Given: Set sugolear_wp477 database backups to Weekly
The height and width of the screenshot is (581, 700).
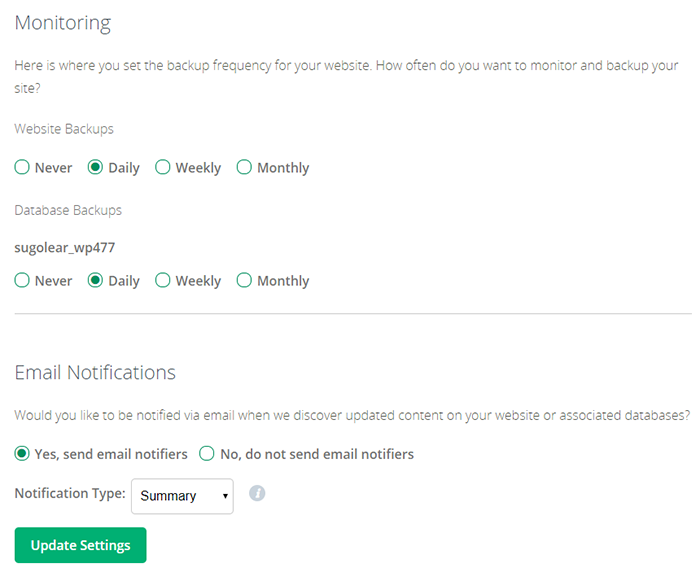Looking at the screenshot, I should (x=163, y=281).
